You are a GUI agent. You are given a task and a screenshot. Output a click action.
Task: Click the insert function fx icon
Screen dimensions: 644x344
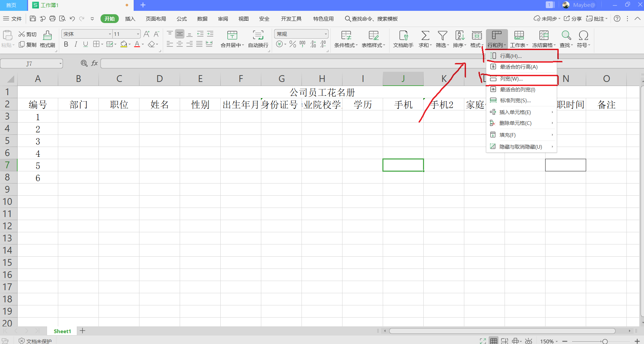pos(94,63)
